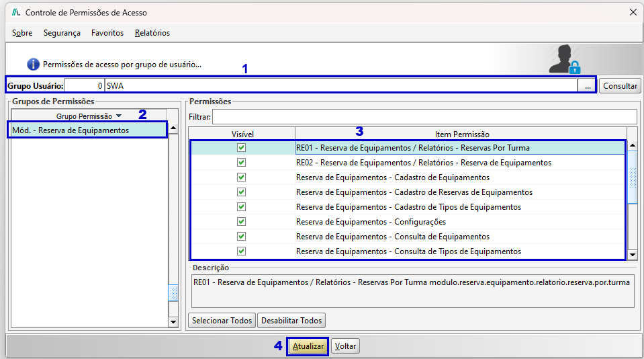Select row Cadastro de Equipamentos
The height and width of the screenshot is (359, 644).
pyautogui.click(x=408, y=177)
